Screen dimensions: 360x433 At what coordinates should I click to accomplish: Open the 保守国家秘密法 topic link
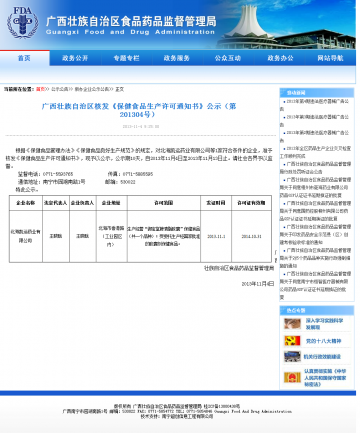325,377
